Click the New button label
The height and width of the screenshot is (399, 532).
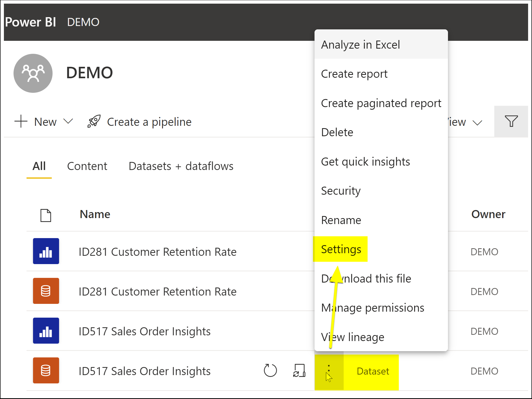(45, 122)
